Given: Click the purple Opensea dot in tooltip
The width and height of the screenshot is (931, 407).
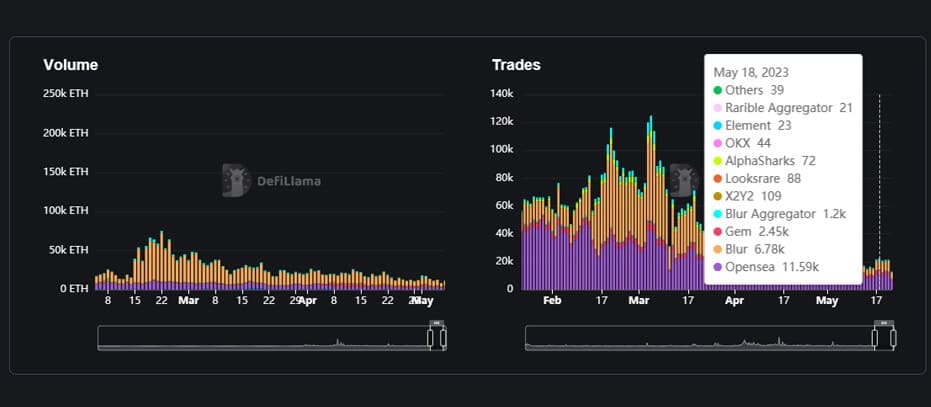Looking at the screenshot, I should (717, 268).
